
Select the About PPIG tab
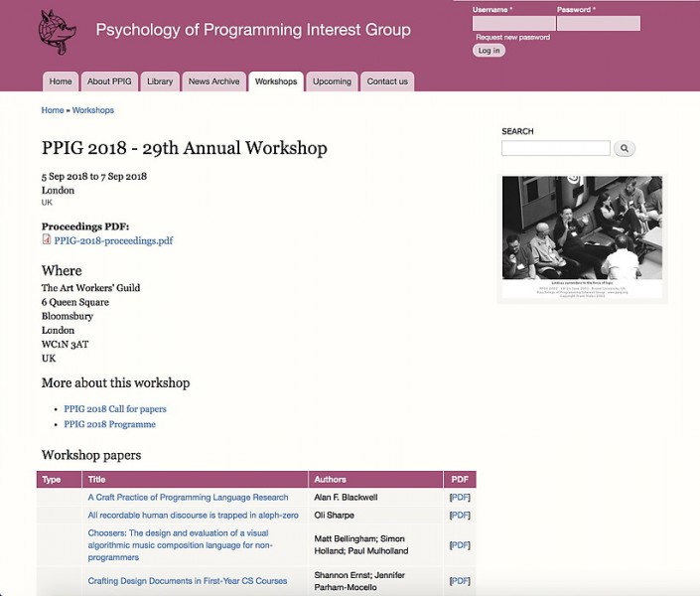(107, 81)
